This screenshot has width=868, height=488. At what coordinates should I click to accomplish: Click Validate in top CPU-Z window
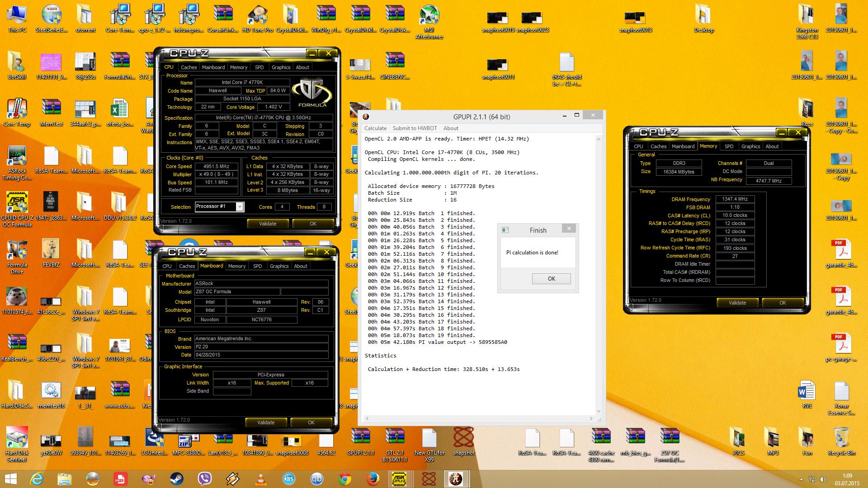point(268,224)
